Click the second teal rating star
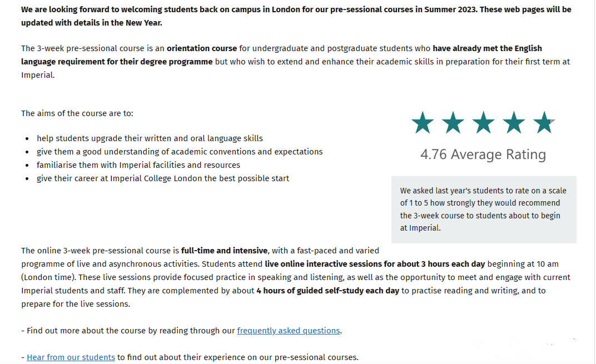The width and height of the screenshot is (596, 364). [453, 123]
